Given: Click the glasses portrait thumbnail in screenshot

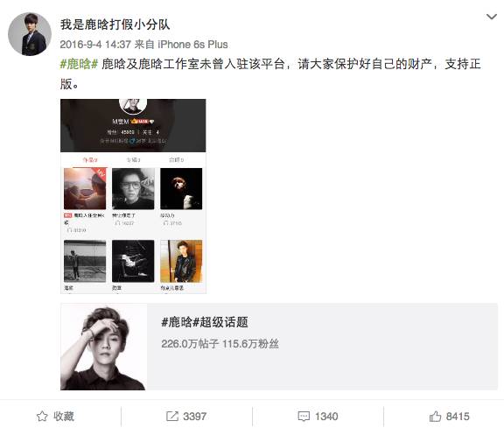Looking at the screenshot, I should 133,189.
